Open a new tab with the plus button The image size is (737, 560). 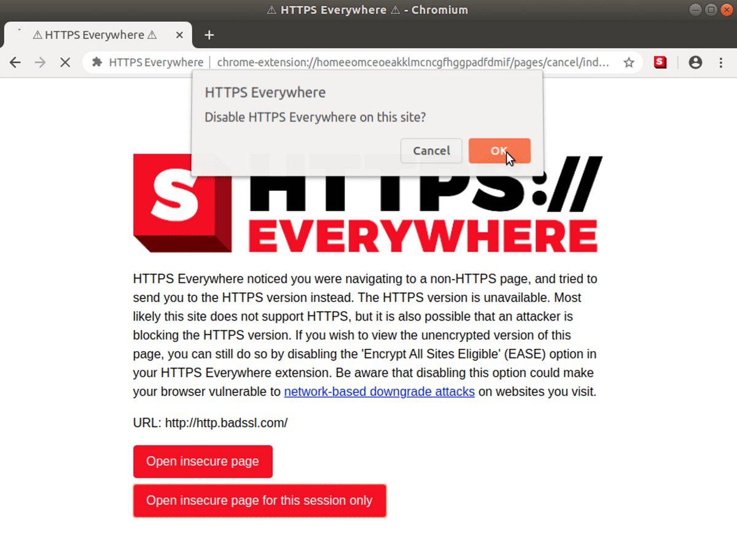point(209,35)
